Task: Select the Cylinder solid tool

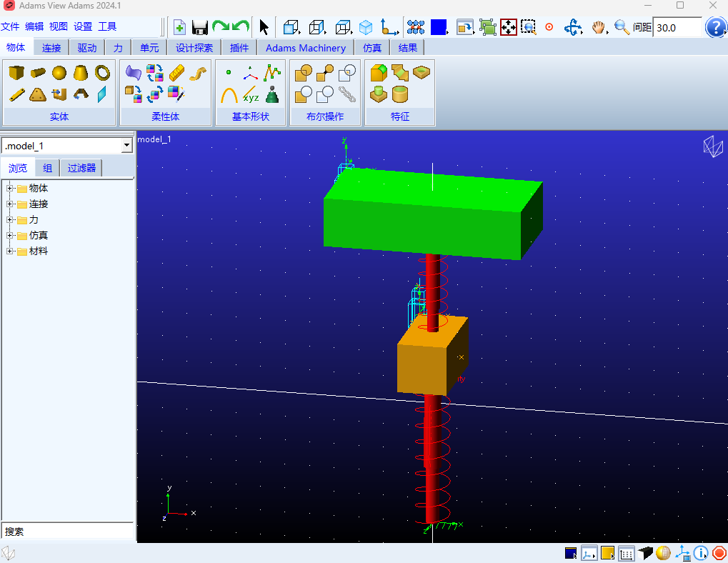Action: pyautogui.click(x=38, y=73)
